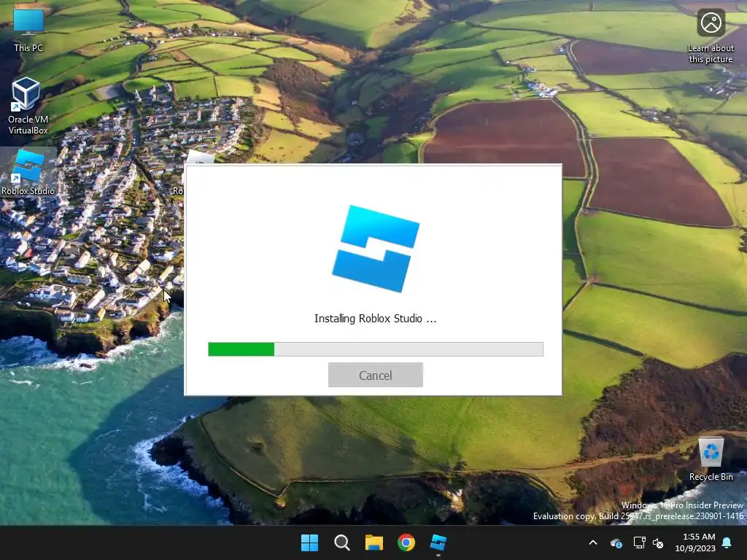Viewport: 747px width, 560px height.
Task: Click the green installation progress bar
Action: point(376,349)
